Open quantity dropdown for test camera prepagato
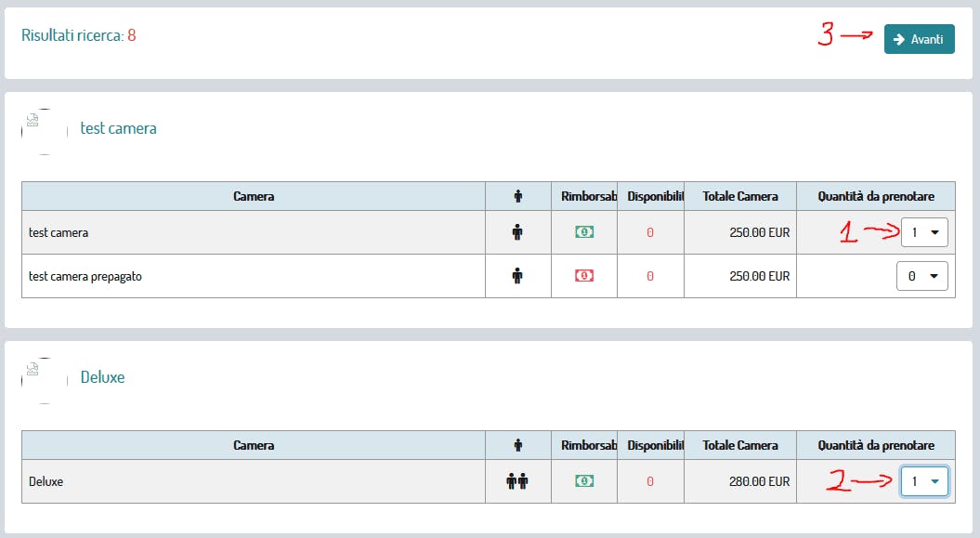980x538 pixels. (x=921, y=276)
